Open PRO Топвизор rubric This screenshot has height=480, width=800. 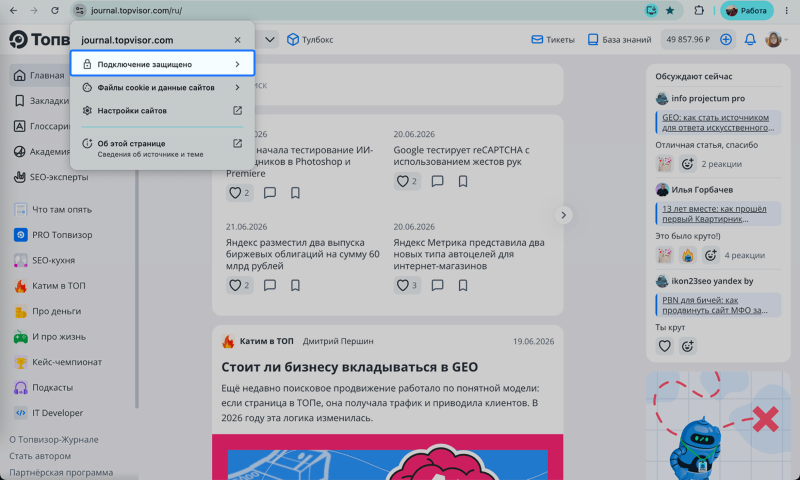click(x=53, y=235)
